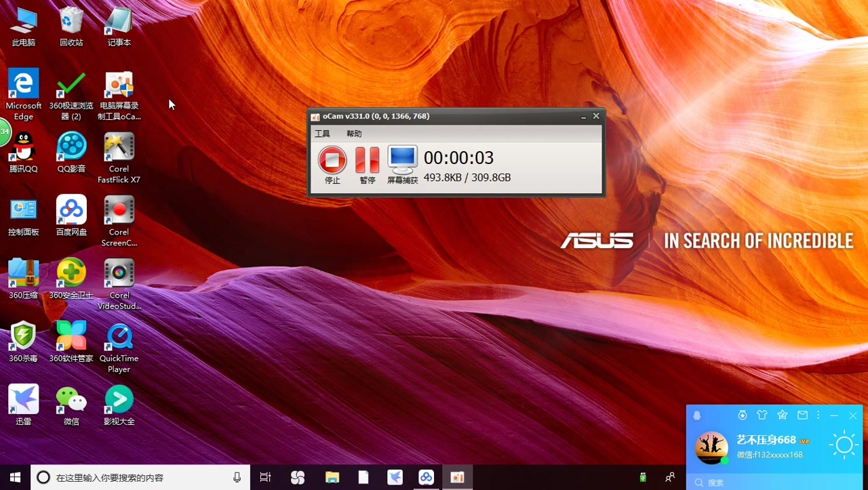Image resolution: width=868 pixels, height=490 pixels.
Task: Click the nickname 艺不压身668
Action: (766, 440)
